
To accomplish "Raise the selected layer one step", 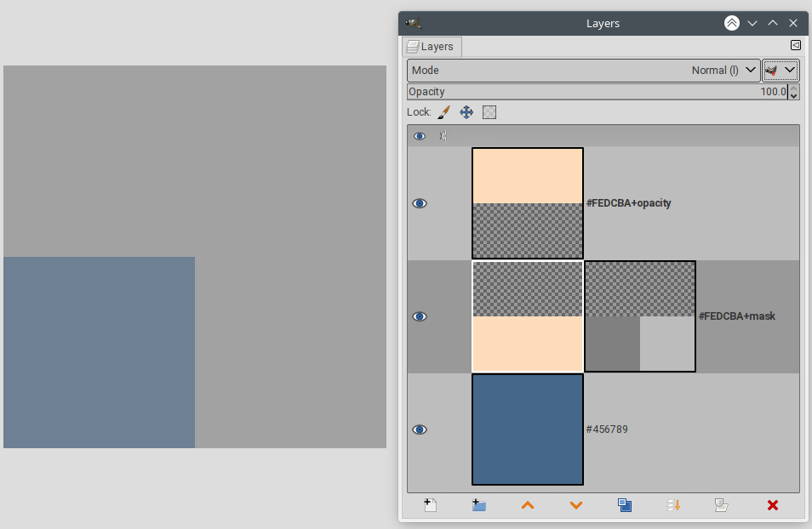I will point(528,505).
